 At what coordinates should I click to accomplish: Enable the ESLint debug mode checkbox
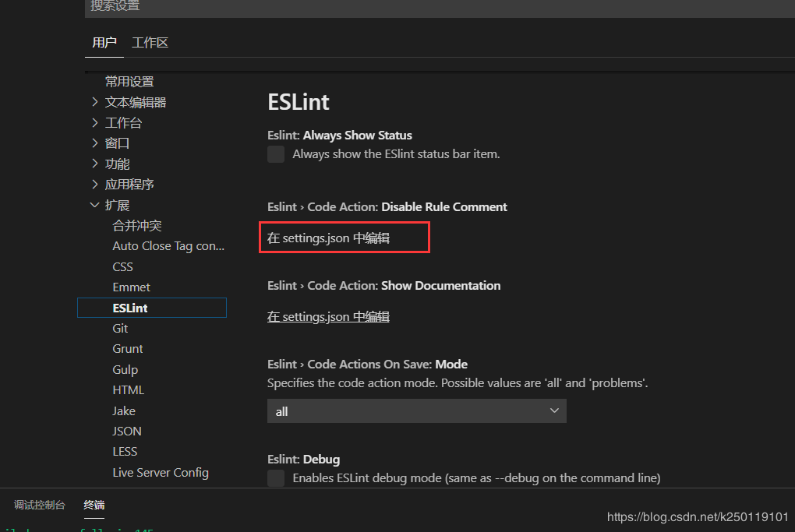(276, 477)
